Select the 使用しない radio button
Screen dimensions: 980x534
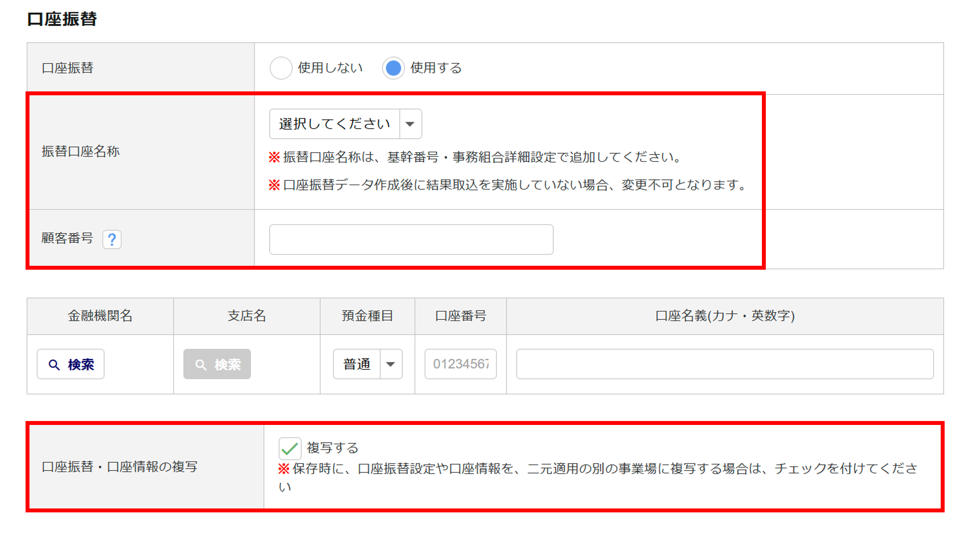tap(281, 68)
